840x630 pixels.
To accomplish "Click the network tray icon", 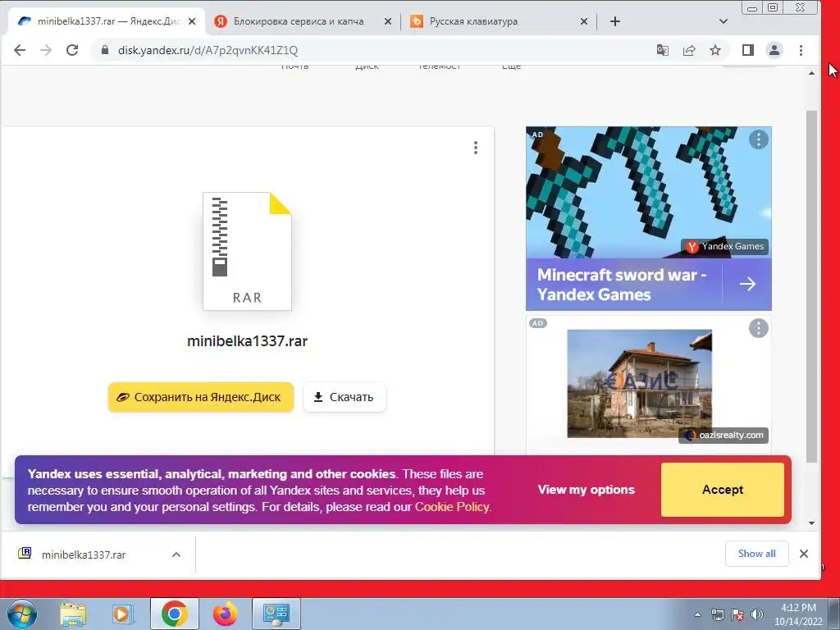I will pyautogui.click(x=717, y=614).
